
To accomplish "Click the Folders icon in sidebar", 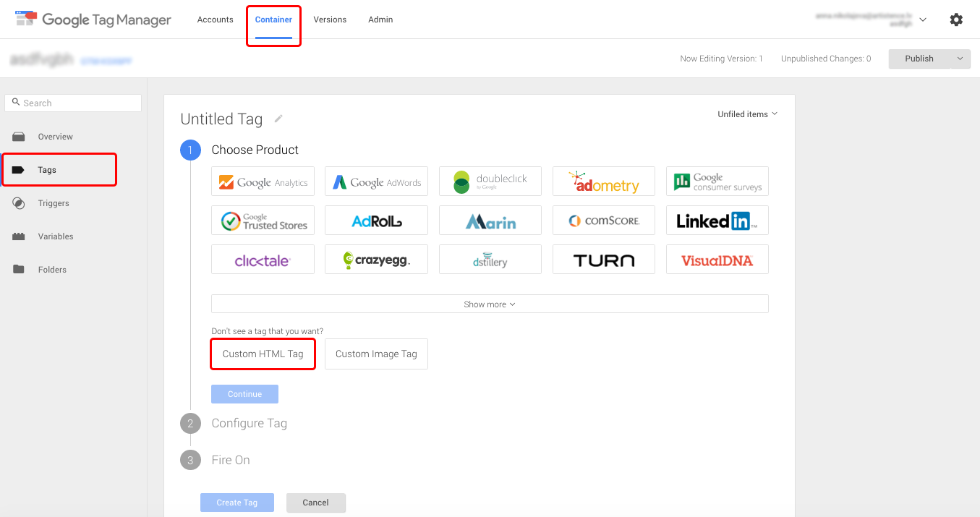I will 19,270.
